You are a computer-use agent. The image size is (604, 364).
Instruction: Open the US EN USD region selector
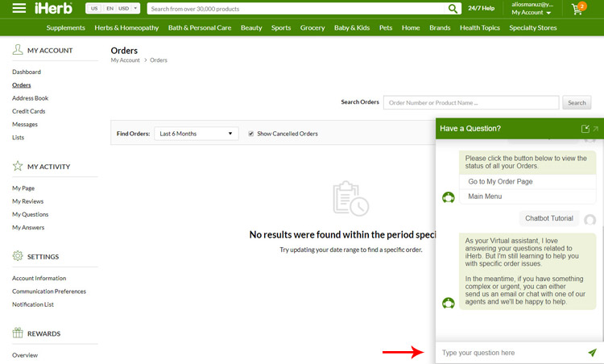pos(113,9)
